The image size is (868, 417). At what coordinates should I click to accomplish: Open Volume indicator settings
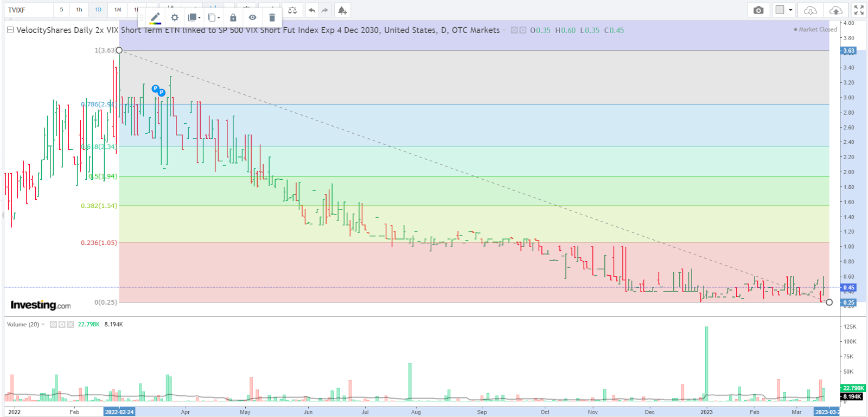pyautogui.click(x=62, y=325)
